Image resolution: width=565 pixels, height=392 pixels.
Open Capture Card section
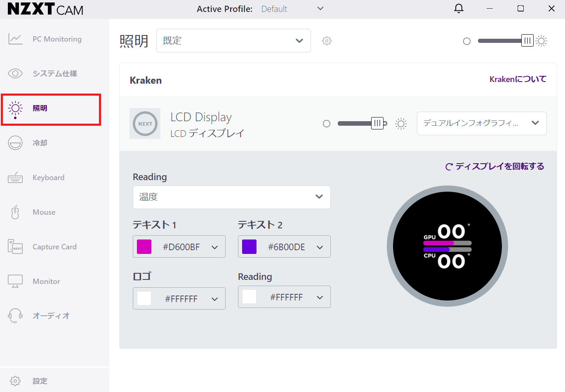54,247
